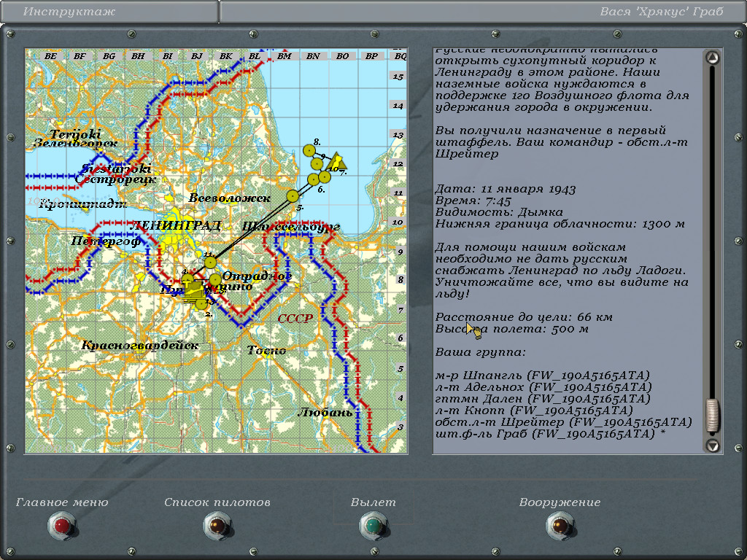
Task: Click the 'Ваша группа:' heading
Action: click(480, 352)
